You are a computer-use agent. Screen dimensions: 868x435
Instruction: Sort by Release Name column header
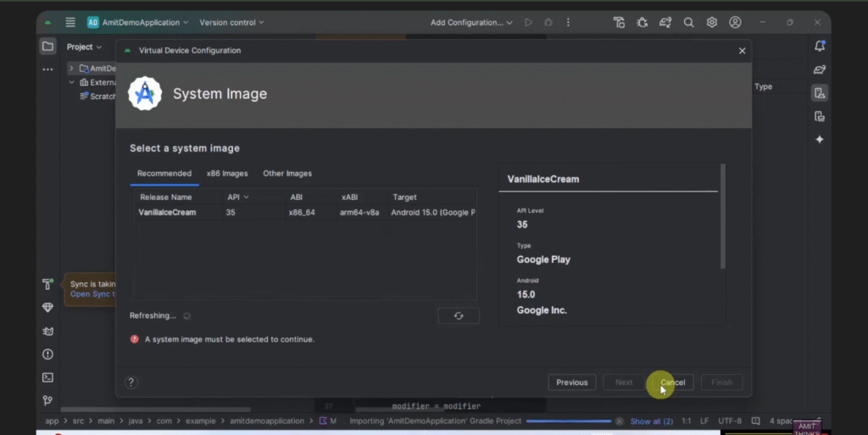[178, 197]
